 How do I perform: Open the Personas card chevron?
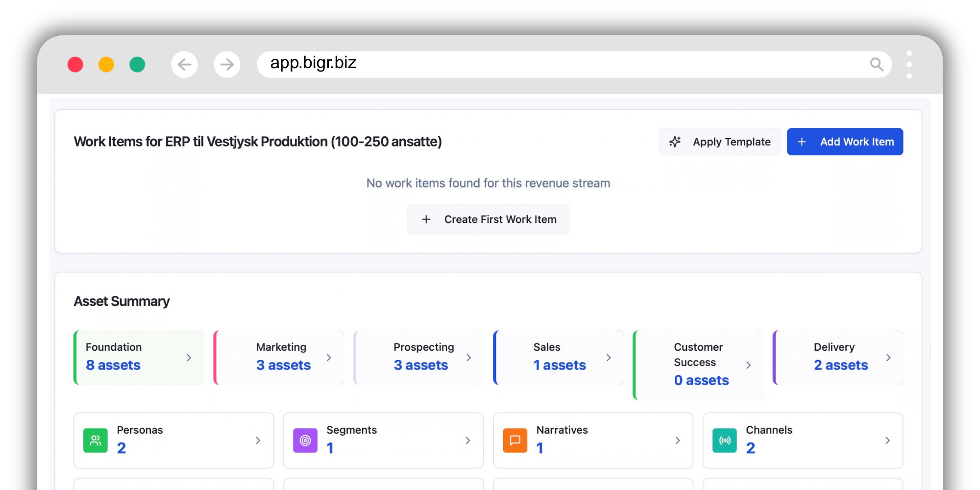coord(258,441)
